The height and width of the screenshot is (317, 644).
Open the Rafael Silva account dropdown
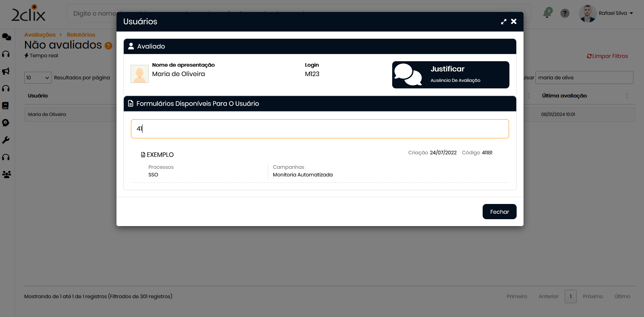point(615,13)
